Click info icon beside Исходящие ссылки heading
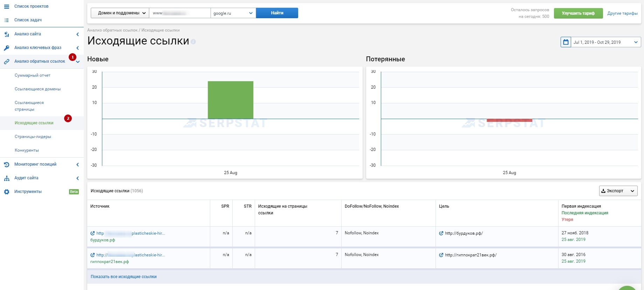Image resolution: width=644 pixels, height=290 pixels. pos(193,42)
